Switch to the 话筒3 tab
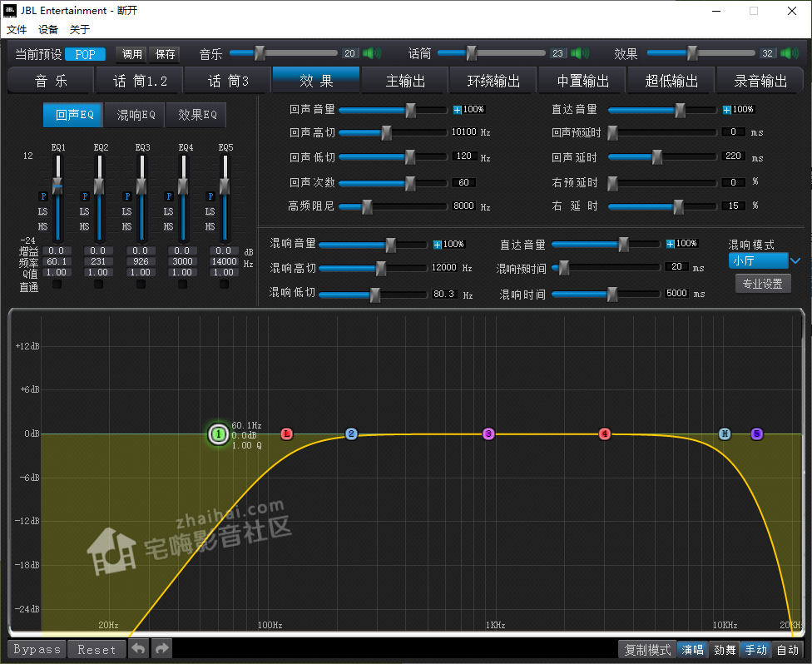This screenshot has height=664, width=812. 228,81
